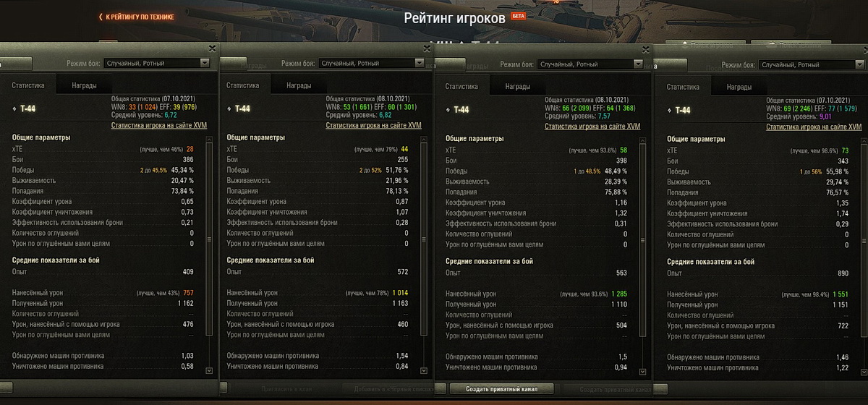Close the first T-44 statistics window
868x405 pixels.
coord(211,48)
